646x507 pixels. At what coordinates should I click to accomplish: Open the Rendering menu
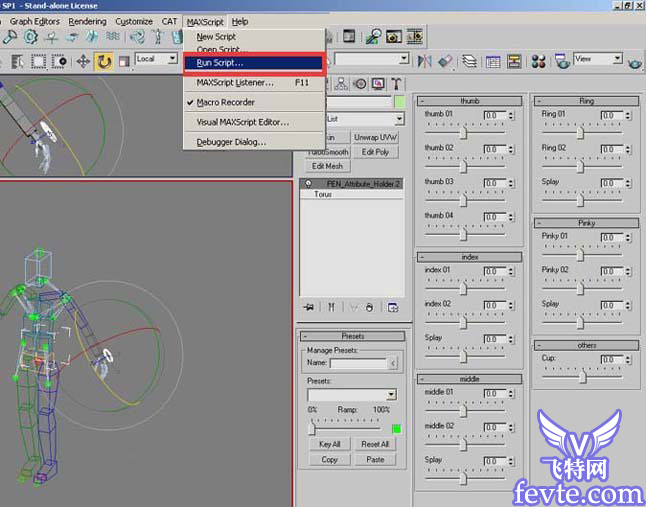[87, 21]
